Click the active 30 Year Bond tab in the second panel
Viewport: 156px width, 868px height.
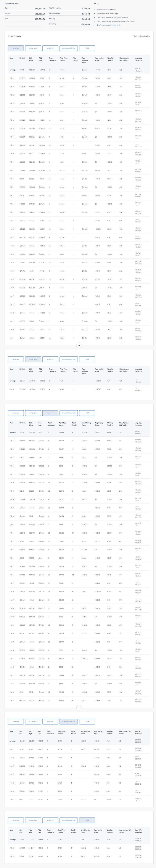coord(33,359)
